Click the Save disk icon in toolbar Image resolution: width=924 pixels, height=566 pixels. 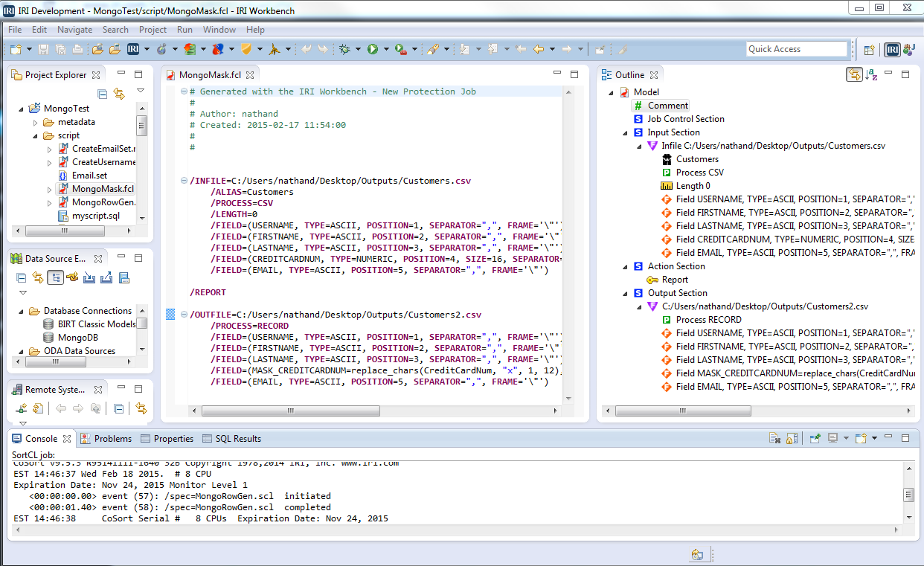coord(43,49)
